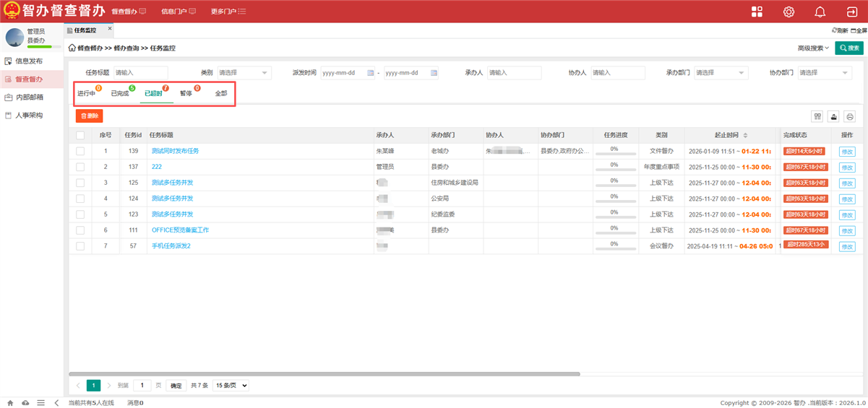Viewport: 868px width, 408px height.
Task: Select the checkbox for row with 手机任务派发2
Action: point(80,246)
